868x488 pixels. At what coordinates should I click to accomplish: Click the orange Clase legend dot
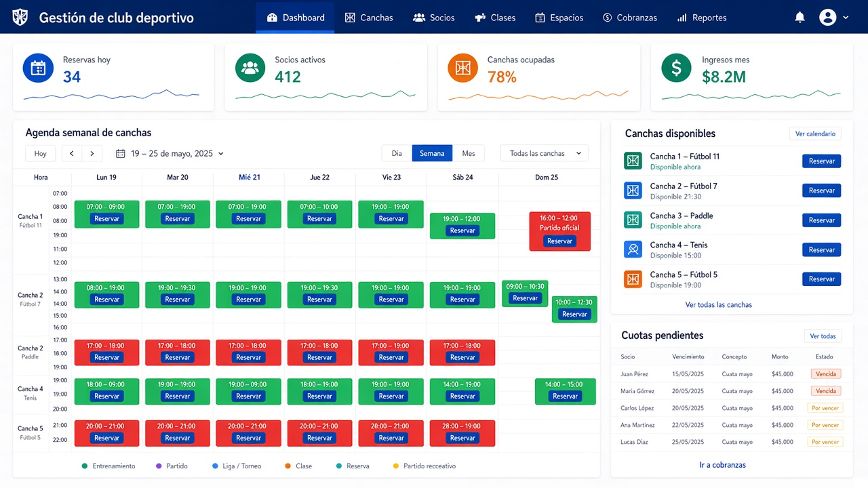(288, 466)
